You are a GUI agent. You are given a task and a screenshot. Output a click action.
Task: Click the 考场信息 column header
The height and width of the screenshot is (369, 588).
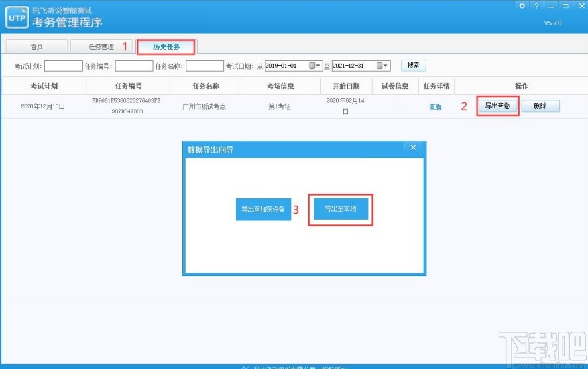[280, 86]
